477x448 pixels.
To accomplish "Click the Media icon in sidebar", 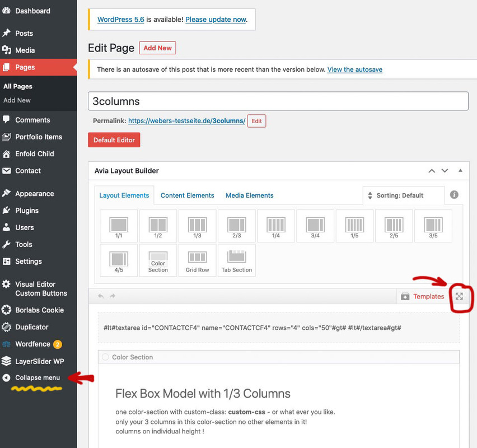I will pyautogui.click(x=6, y=50).
